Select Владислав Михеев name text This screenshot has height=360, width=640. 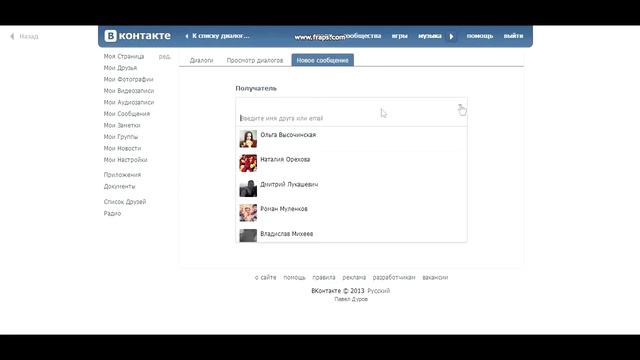tap(287, 234)
